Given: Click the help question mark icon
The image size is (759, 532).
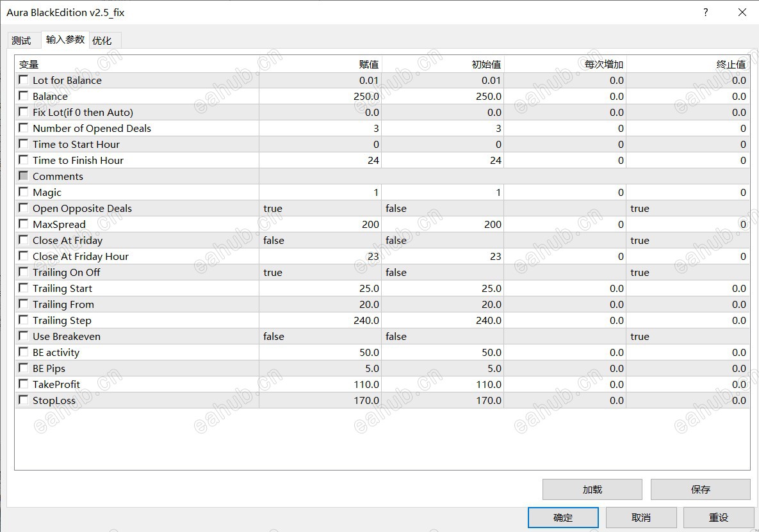Looking at the screenshot, I should point(705,13).
